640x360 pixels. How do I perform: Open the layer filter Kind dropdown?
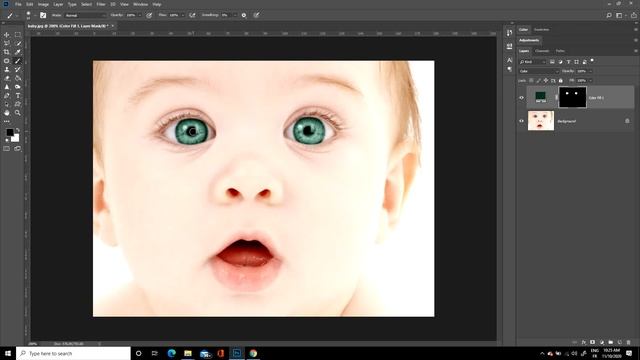pyautogui.click(x=532, y=62)
